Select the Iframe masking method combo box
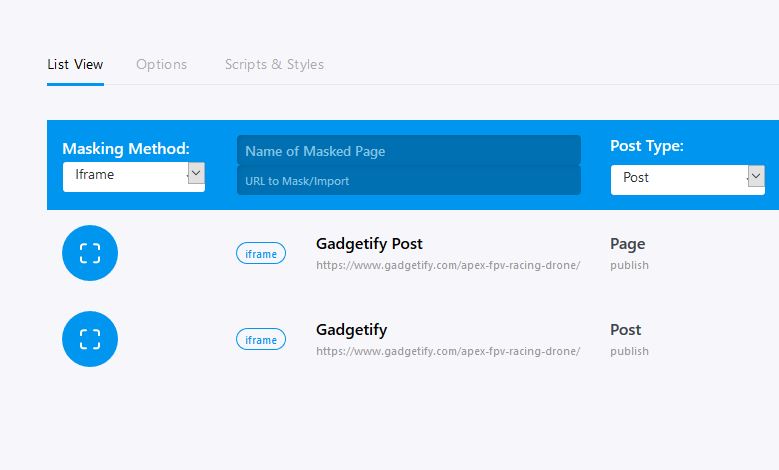The image size is (779, 470). pos(134,177)
